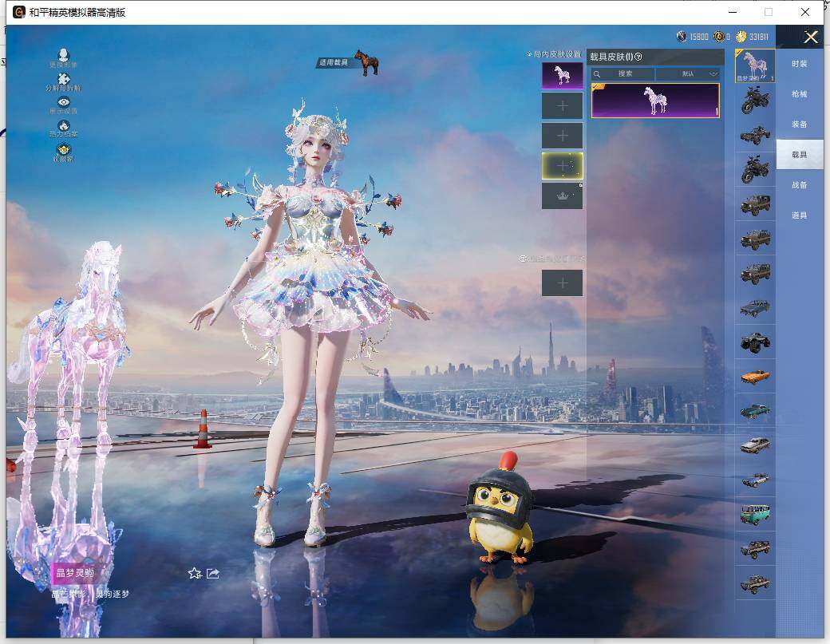This screenshot has height=644, width=830.
Task: Toggle the eye display-settings icon
Action: [x=64, y=102]
